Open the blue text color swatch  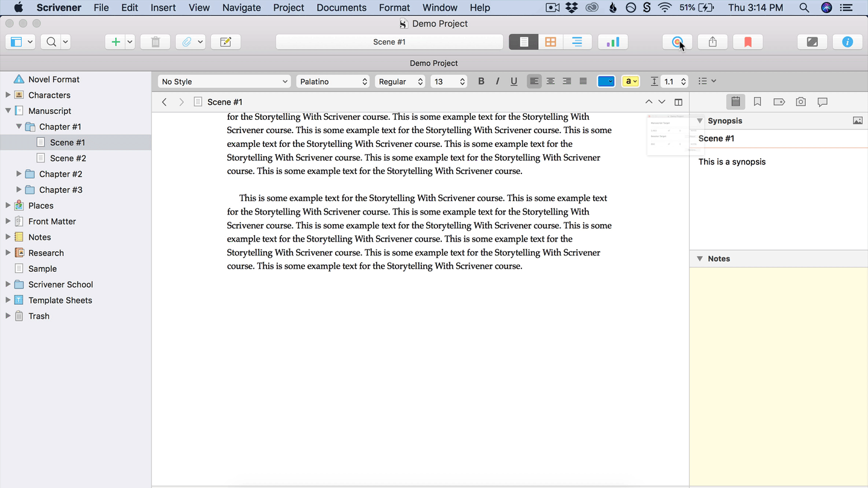(606, 81)
